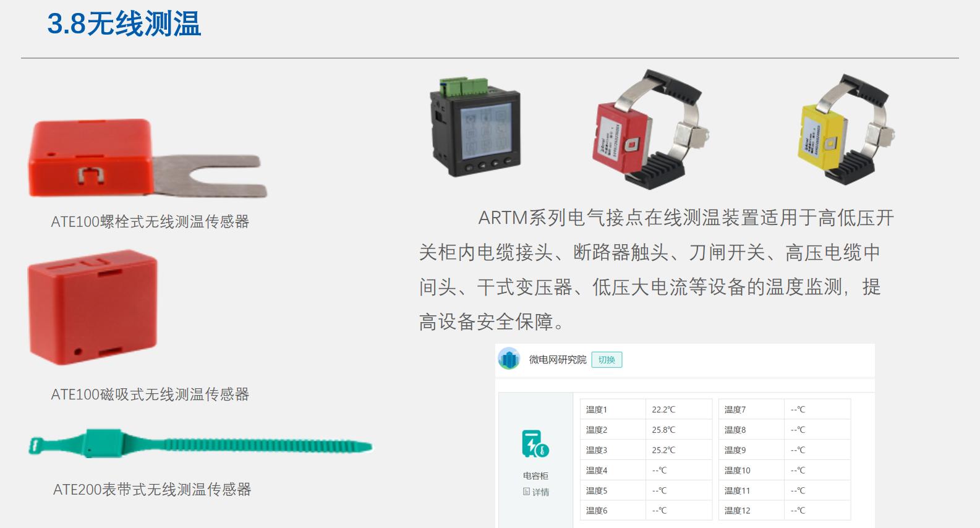Select the 温度1 row label
This screenshot has width=980, height=528.
[x=597, y=409]
